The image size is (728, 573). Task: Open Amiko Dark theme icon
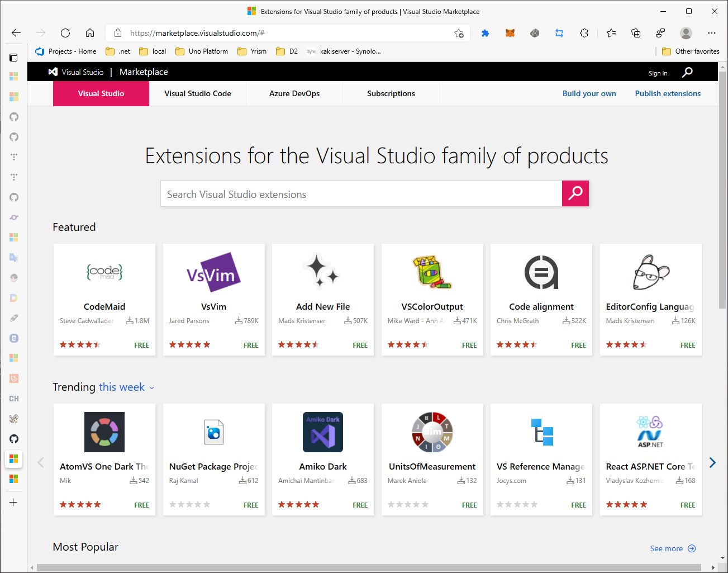pos(323,432)
